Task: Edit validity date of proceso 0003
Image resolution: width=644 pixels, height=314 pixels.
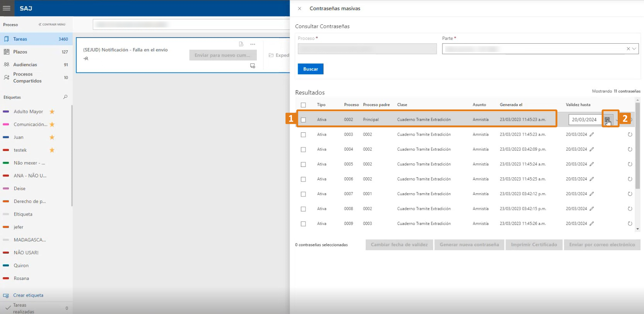Action: click(x=592, y=134)
